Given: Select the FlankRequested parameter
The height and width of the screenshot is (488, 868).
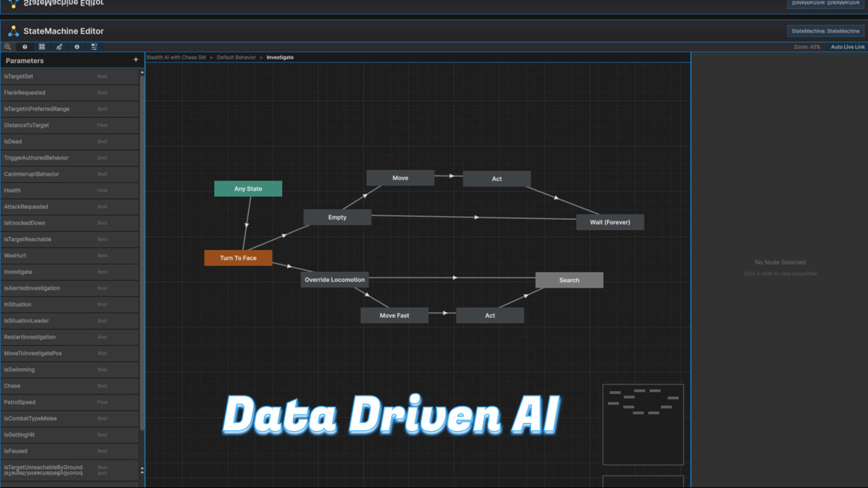Looking at the screenshot, I should (x=69, y=93).
